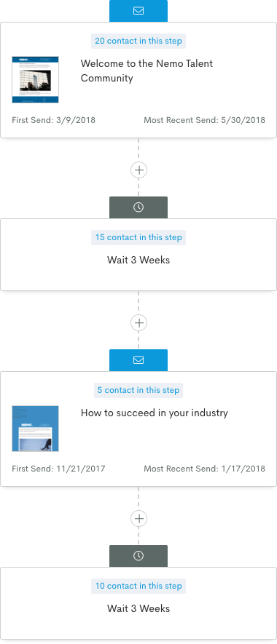The height and width of the screenshot is (644, 277).
Task: View the 5 contact in this step link
Action: 138,390
